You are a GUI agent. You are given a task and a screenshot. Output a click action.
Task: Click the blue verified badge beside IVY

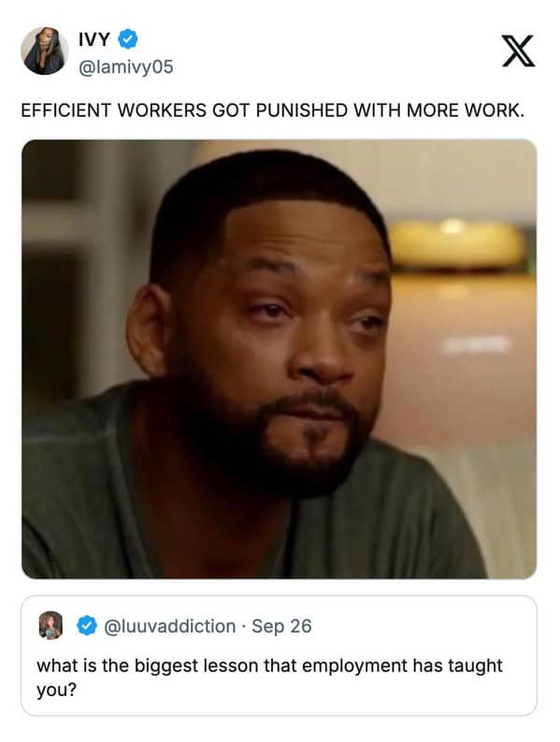coord(128,38)
